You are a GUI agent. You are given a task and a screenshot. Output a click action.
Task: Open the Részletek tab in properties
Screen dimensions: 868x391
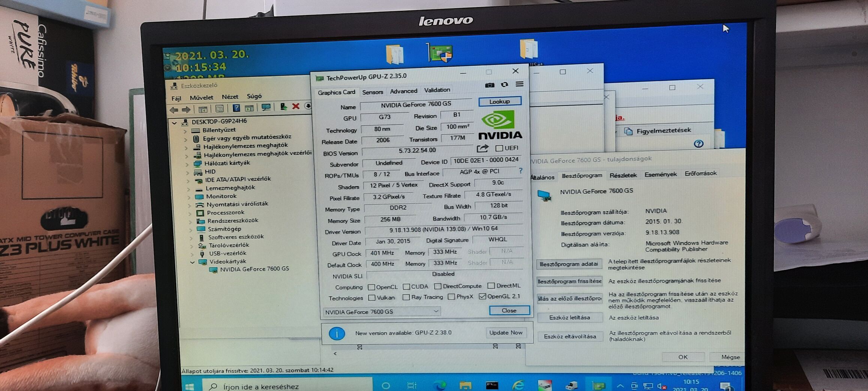pyautogui.click(x=623, y=175)
